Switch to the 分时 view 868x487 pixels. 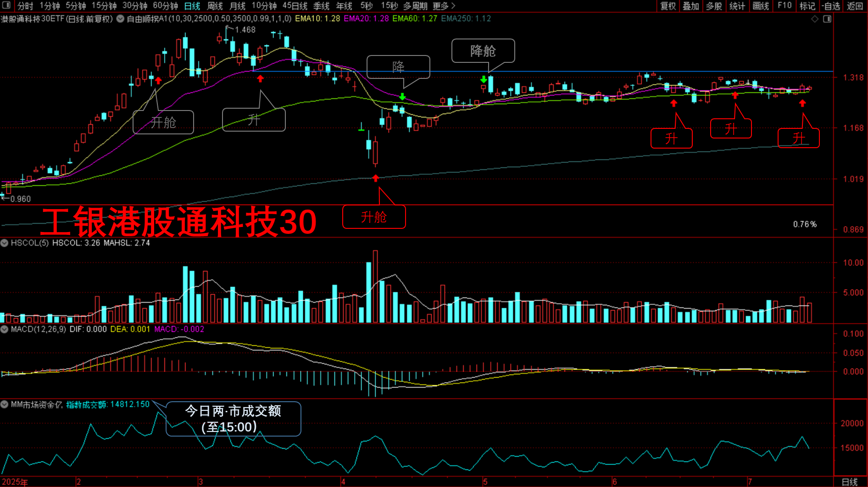pyautogui.click(x=25, y=6)
